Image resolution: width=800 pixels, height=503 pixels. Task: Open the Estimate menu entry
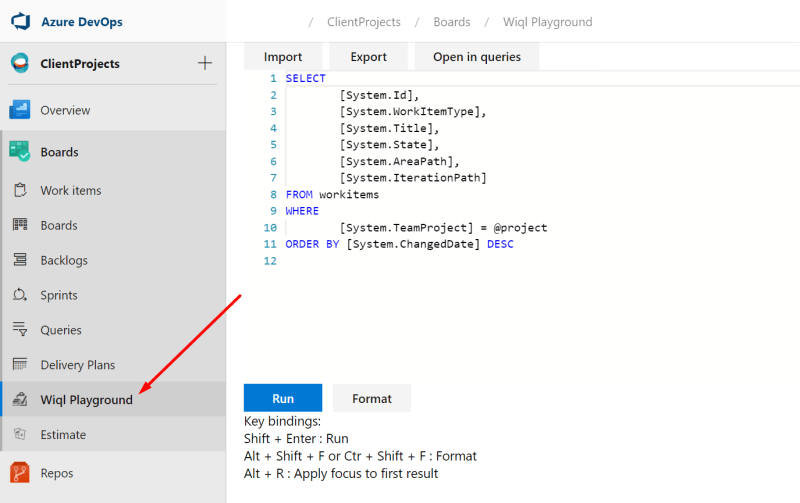(63, 435)
